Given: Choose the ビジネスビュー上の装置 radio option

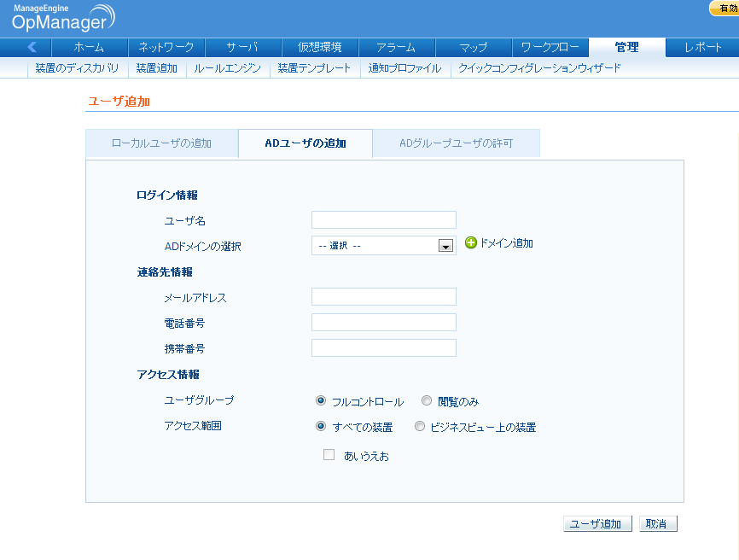Looking at the screenshot, I should point(419,427).
